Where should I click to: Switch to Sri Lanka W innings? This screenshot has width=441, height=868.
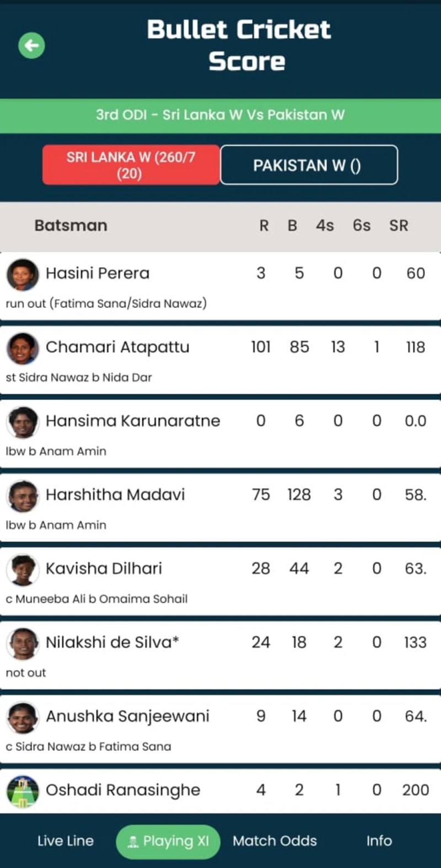tap(131, 165)
